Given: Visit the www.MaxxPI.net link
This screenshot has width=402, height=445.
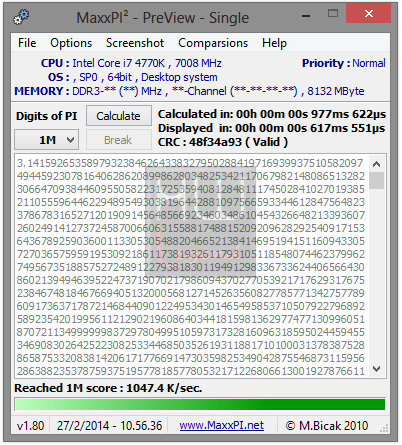Looking at the screenshot, I should coord(222,425).
